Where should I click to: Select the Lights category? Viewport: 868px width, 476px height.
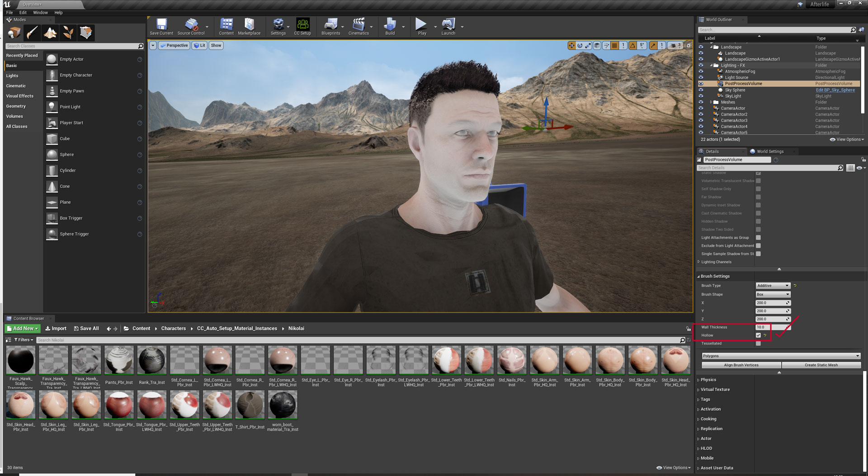[x=12, y=75]
